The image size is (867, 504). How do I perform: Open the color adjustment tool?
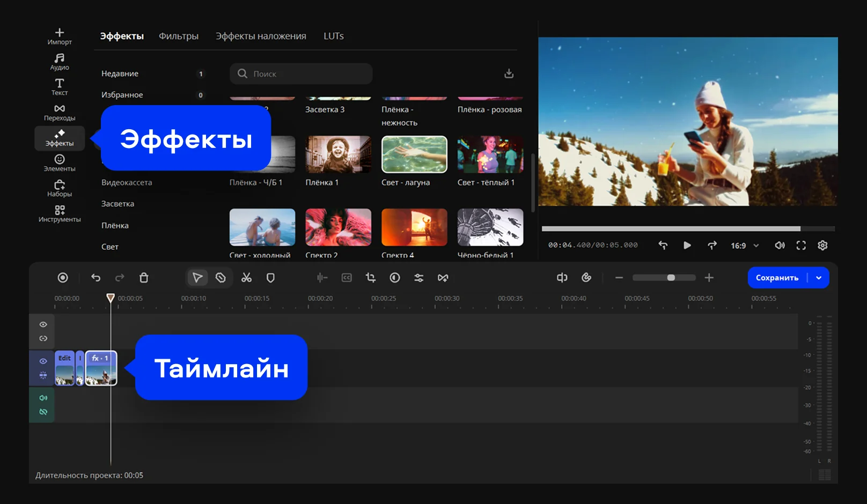pyautogui.click(x=395, y=278)
